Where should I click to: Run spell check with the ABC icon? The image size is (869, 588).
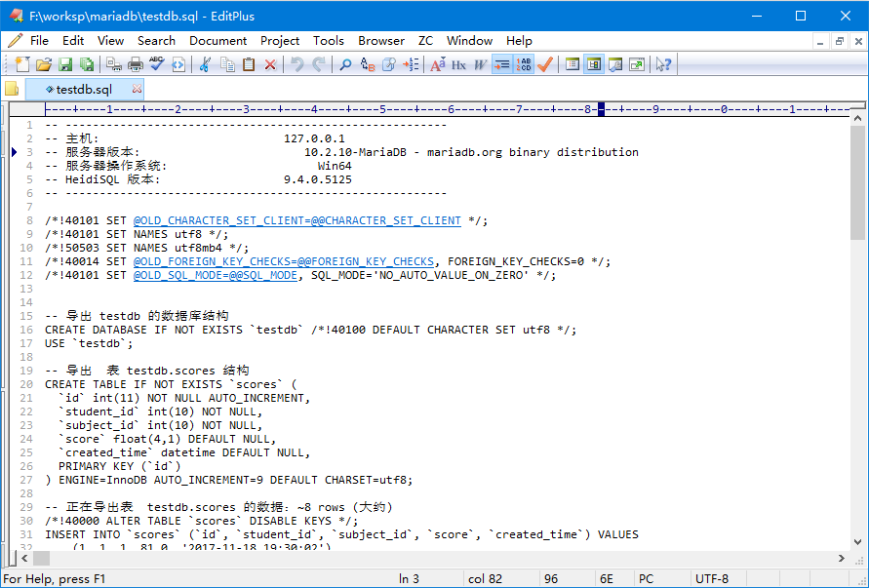[x=157, y=64]
